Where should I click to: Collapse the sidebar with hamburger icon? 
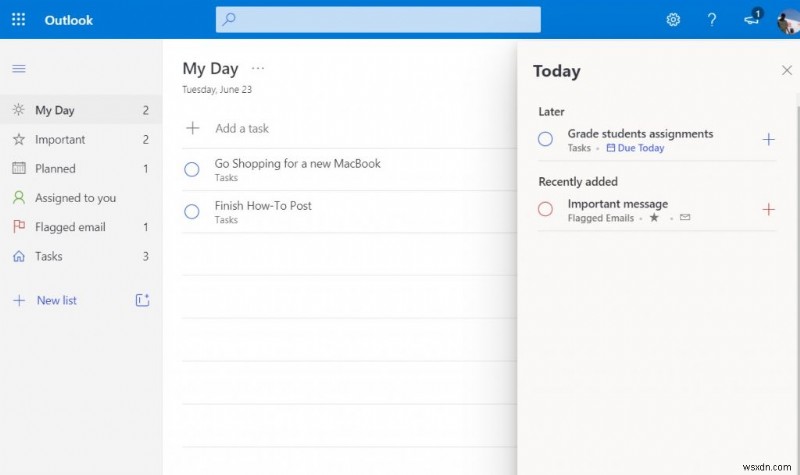[x=19, y=68]
